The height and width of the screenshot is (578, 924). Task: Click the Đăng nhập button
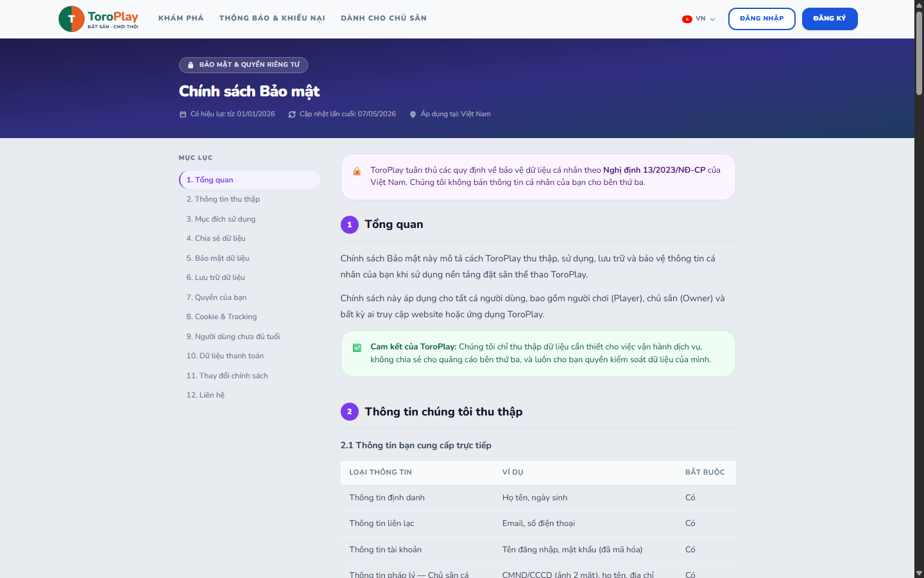tap(762, 19)
